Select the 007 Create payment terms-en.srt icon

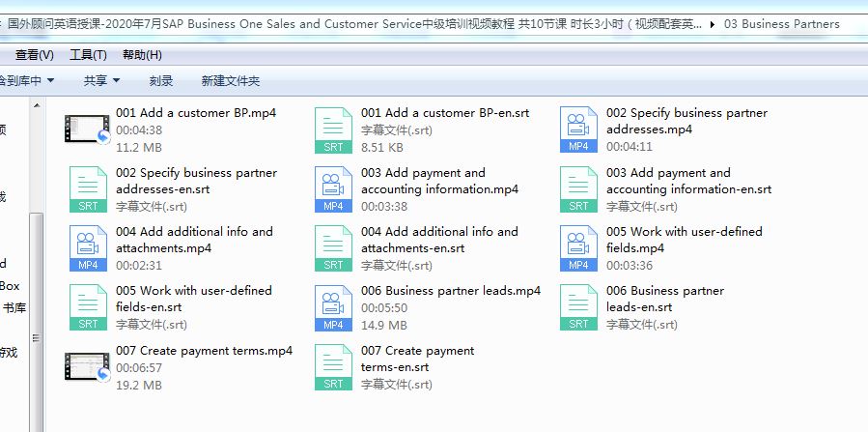tap(333, 367)
